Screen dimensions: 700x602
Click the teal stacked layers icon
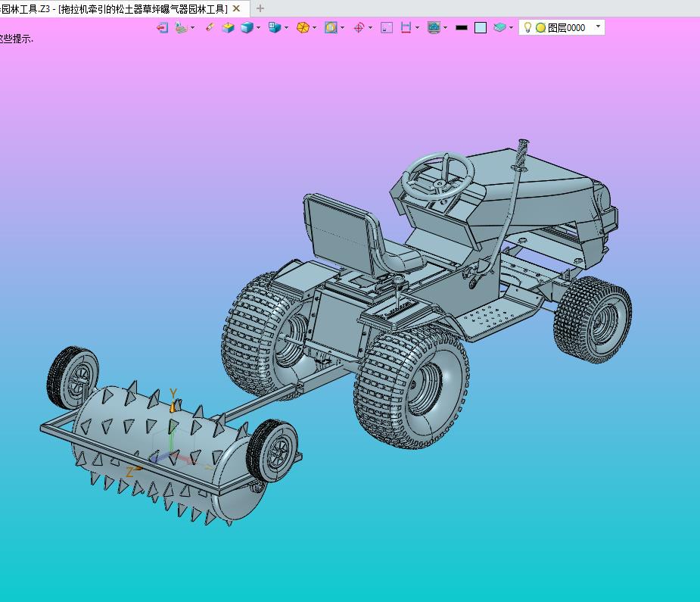499,28
